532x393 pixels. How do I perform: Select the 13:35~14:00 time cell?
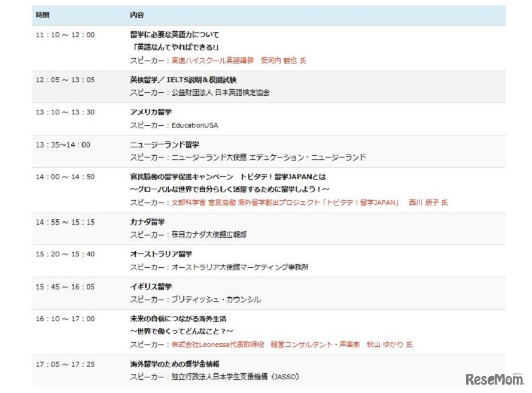tap(63, 145)
